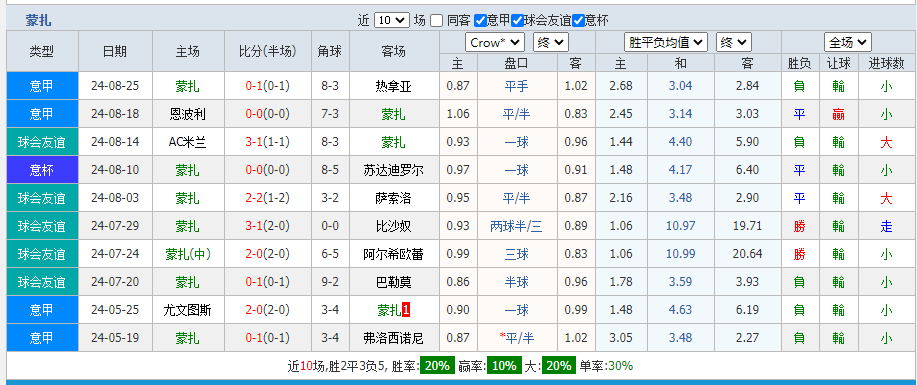Click the blue 走 result in the 比沙奴 row
The height and width of the screenshot is (385, 917).
click(887, 226)
